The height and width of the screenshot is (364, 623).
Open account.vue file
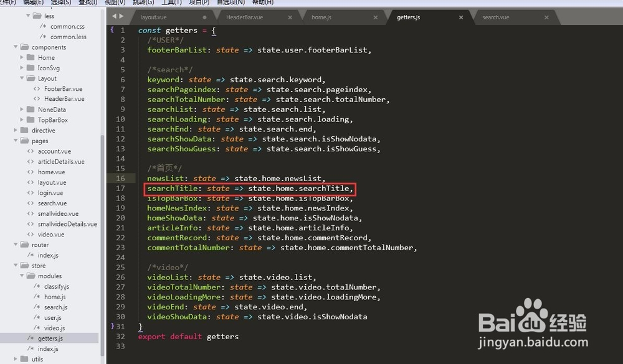click(54, 151)
